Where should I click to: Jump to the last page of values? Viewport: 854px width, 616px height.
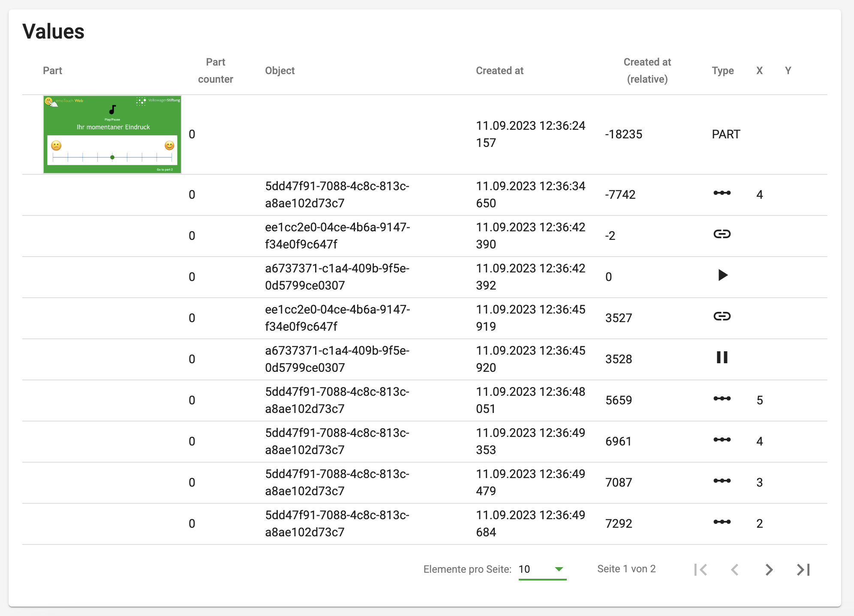tap(803, 569)
